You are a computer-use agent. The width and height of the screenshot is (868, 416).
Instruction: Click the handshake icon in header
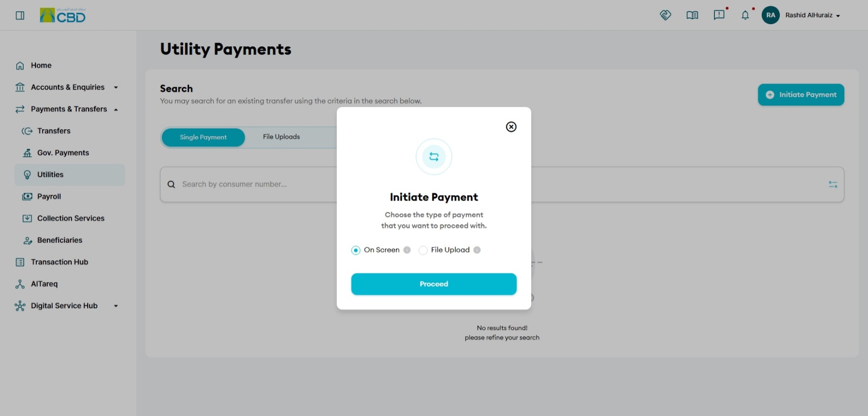665,15
